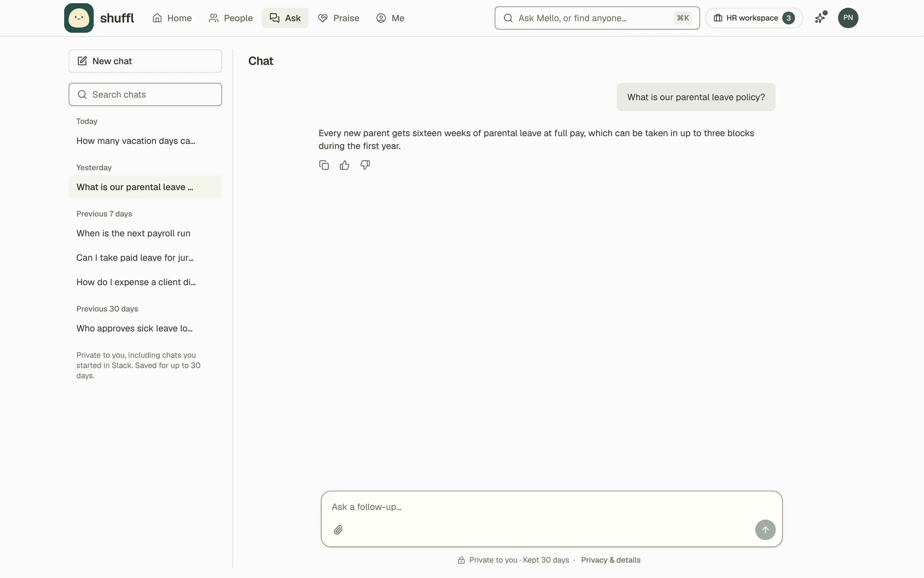The height and width of the screenshot is (578, 924).
Task: Open chat 'How many vacation days ca...'
Action: coord(145,141)
